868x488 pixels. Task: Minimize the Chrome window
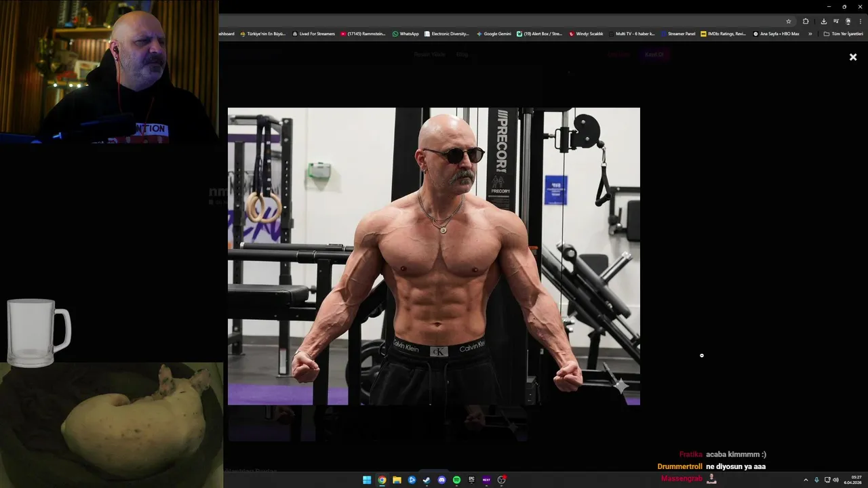pyautogui.click(x=829, y=6)
